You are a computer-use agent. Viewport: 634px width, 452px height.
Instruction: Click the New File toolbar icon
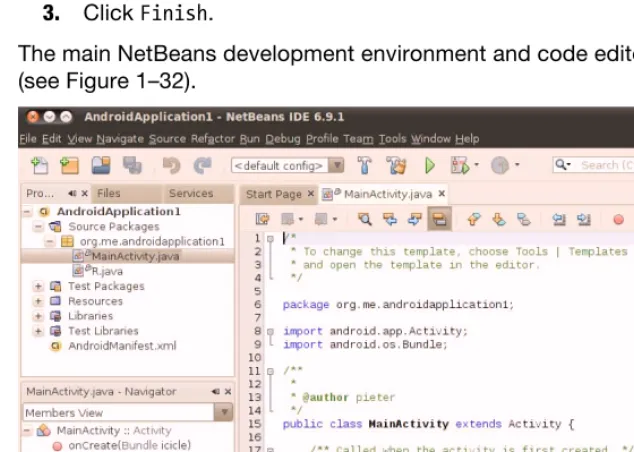coord(39,165)
